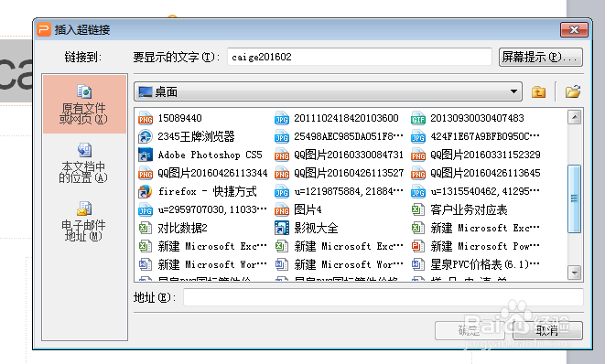Click file name Adobe Photoshop CS5

coord(210,155)
